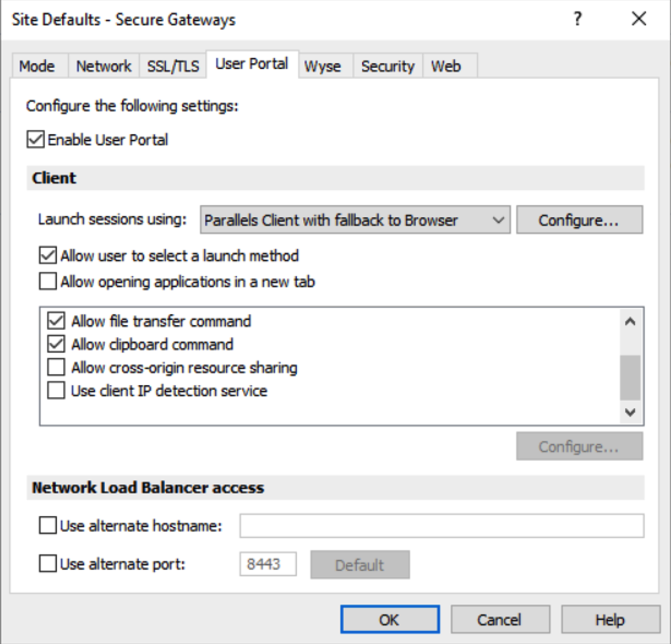Toggle Allow user to select a launch method

(48, 255)
